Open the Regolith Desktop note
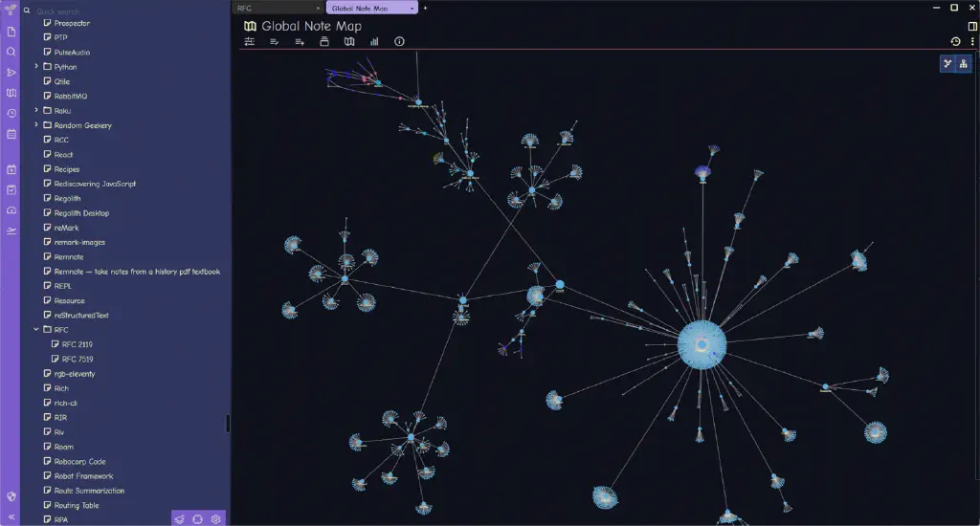Viewport: 980px width, 526px height. point(81,213)
